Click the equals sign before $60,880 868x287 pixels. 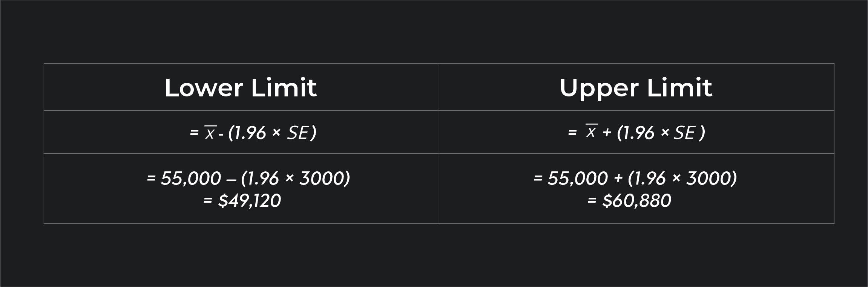[592, 200]
